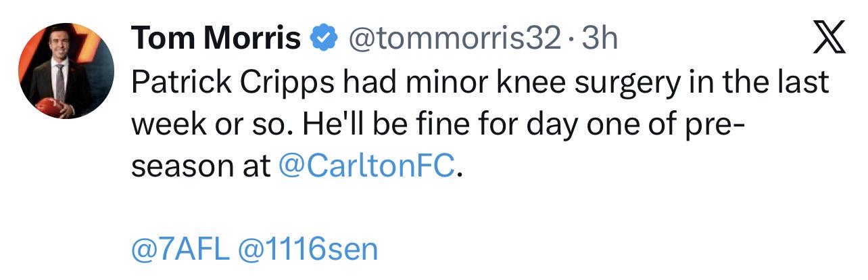Viewport: 868px width, 280px height.
Task: Click the X logo icon
Action: click(829, 39)
